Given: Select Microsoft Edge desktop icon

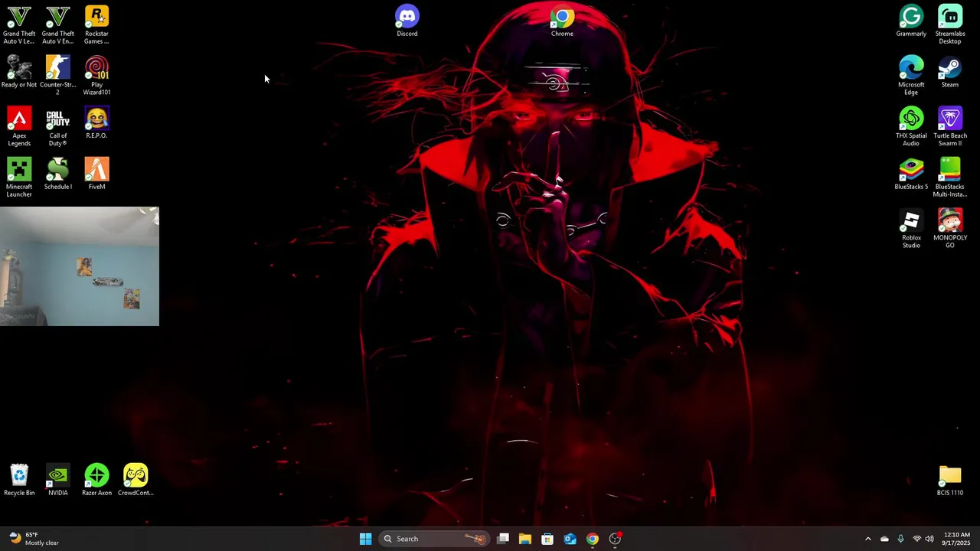Looking at the screenshot, I should coord(911,76).
